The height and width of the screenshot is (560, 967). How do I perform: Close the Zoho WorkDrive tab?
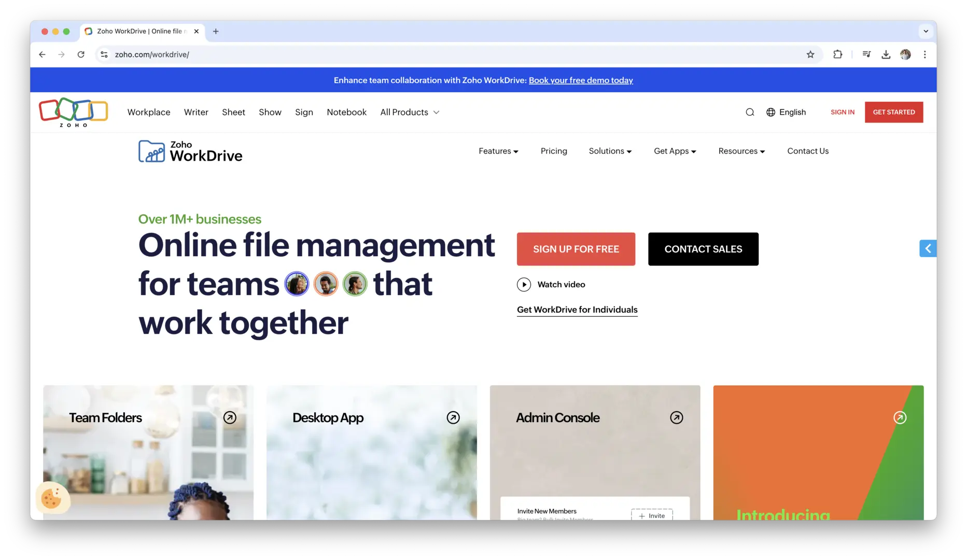coord(197,32)
